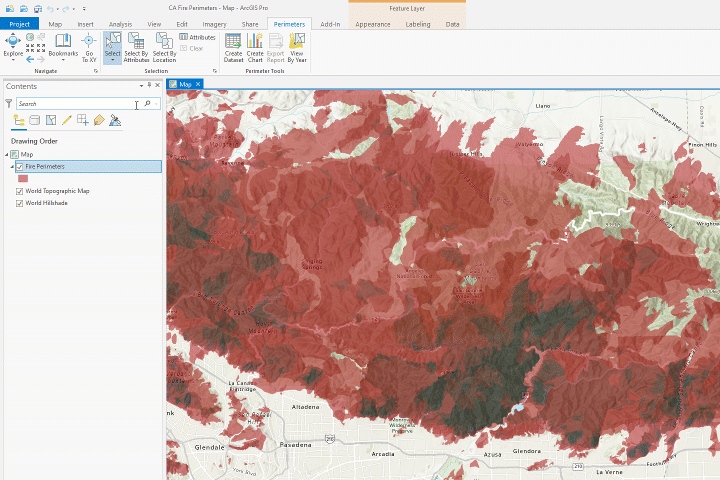Select the Map view tab
720x480 pixels.
[185, 84]
